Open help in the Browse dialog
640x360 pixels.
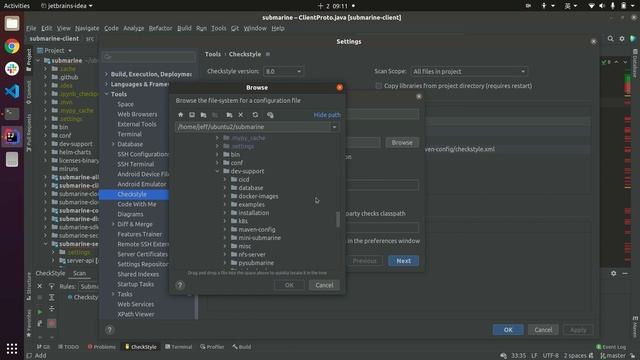click(180, 285)
